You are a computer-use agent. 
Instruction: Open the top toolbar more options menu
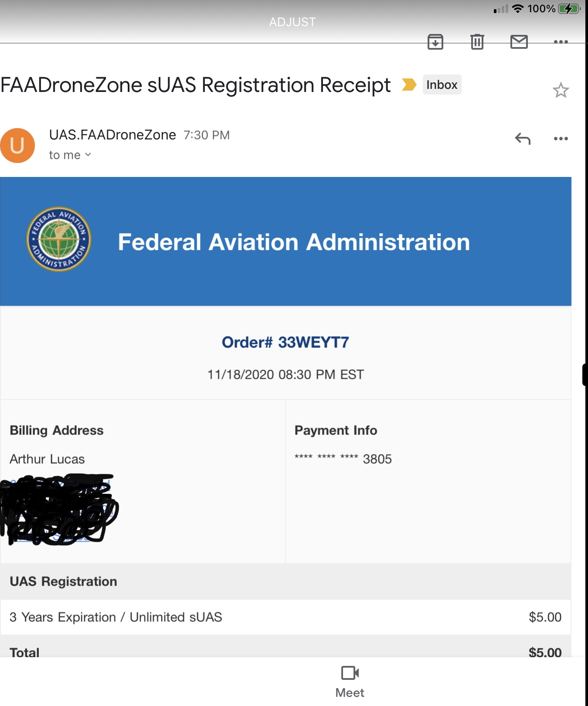click(561, 42)
